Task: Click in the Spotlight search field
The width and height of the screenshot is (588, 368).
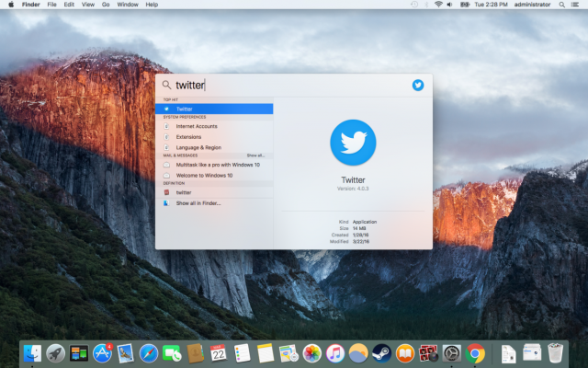Action: coord(288,86)
